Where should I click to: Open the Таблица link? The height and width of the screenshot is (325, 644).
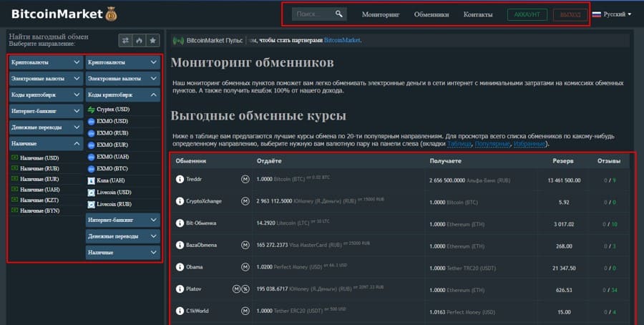[459, 144]
